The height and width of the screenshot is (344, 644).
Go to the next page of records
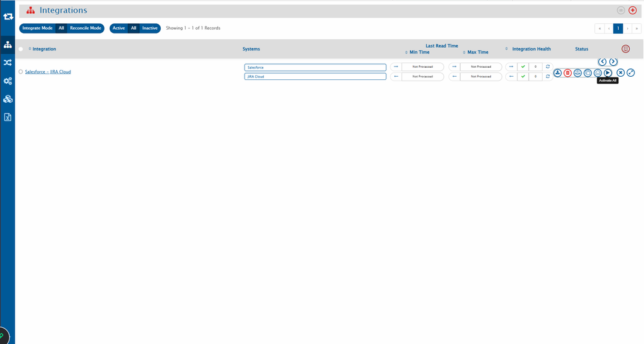628,28
